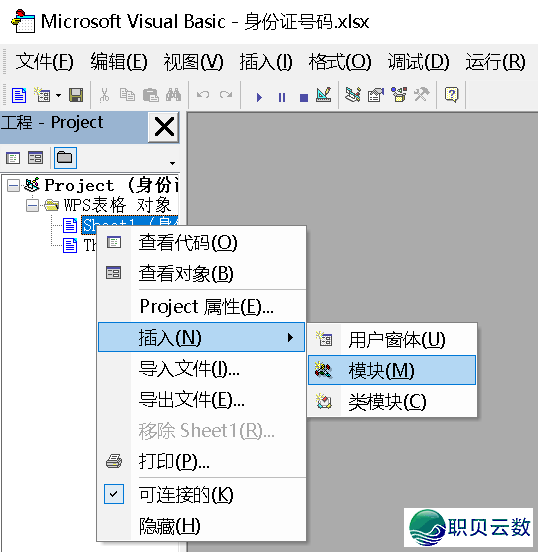Click the Paste clipboard icon
The width and height of the screenshot is (538, 552).
(x=151, y=95)
